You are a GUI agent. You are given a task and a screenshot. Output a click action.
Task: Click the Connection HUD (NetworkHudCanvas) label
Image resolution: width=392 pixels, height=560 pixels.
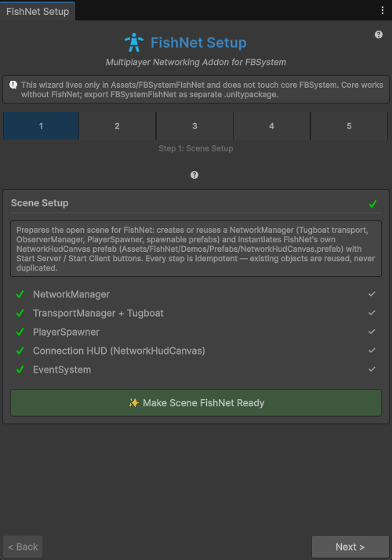119,351
